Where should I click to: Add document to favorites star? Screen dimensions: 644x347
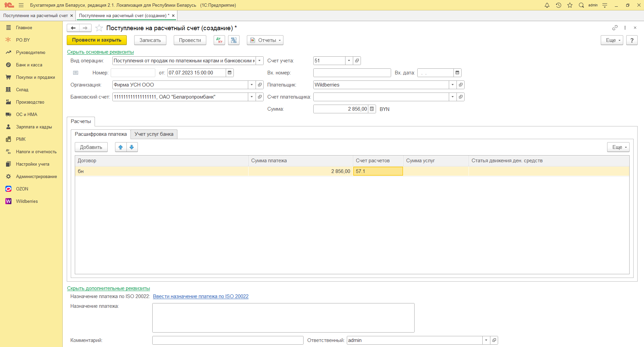click(x=99, y=28)
